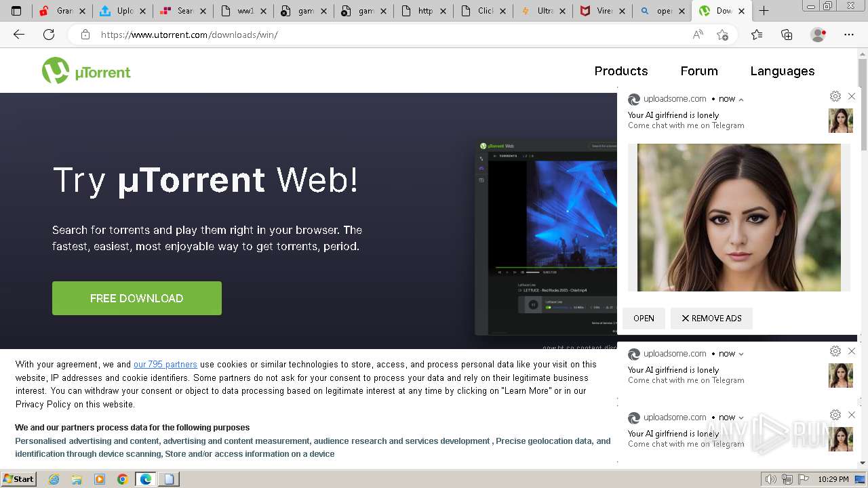
Task: Open the Products menu
Action: [621, 71]
